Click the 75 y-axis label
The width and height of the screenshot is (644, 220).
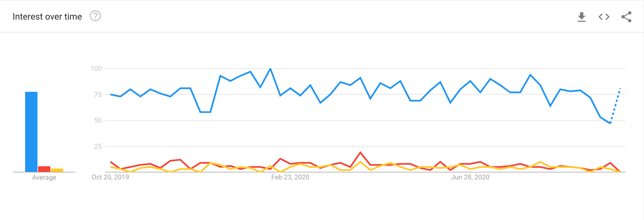[98, 95]
